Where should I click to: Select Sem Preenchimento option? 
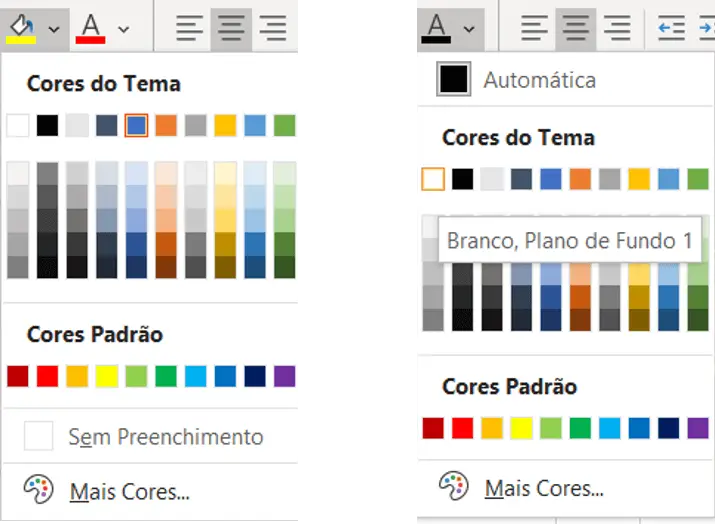point(150,436)
